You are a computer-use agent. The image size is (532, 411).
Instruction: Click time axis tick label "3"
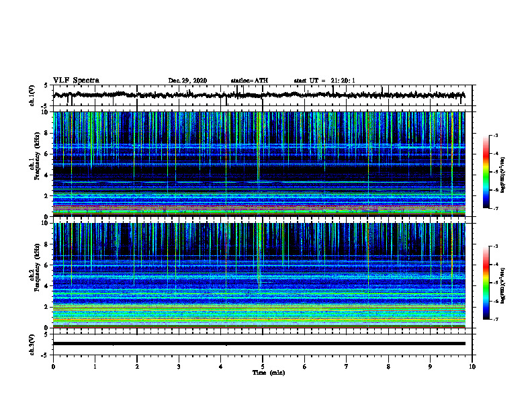pos(179,367)
